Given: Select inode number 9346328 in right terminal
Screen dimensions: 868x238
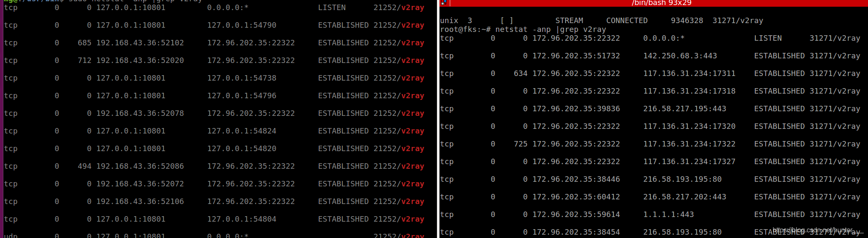Looking at the screenshot, I should coord(687,21).
